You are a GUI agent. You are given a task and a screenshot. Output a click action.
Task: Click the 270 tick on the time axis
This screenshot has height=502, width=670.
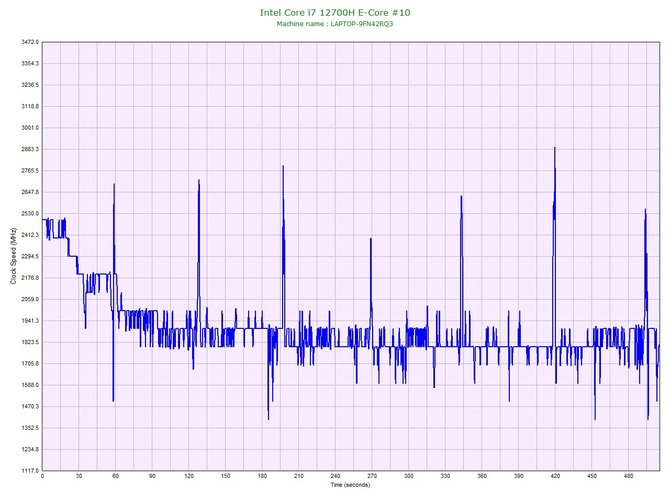pyautogui.click(x=372, y=476)
